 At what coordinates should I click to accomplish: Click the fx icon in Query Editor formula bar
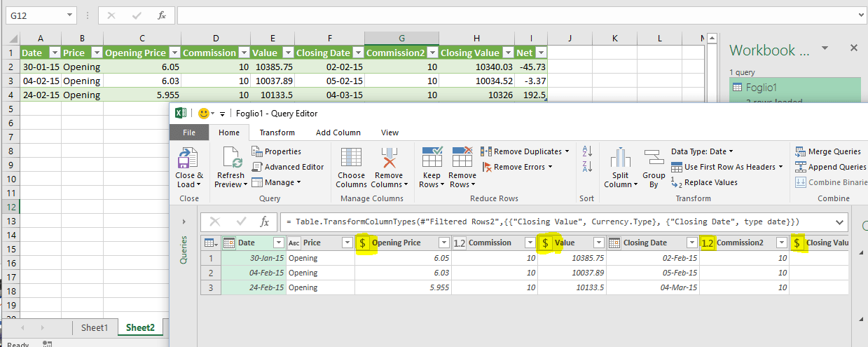[264, 222]
